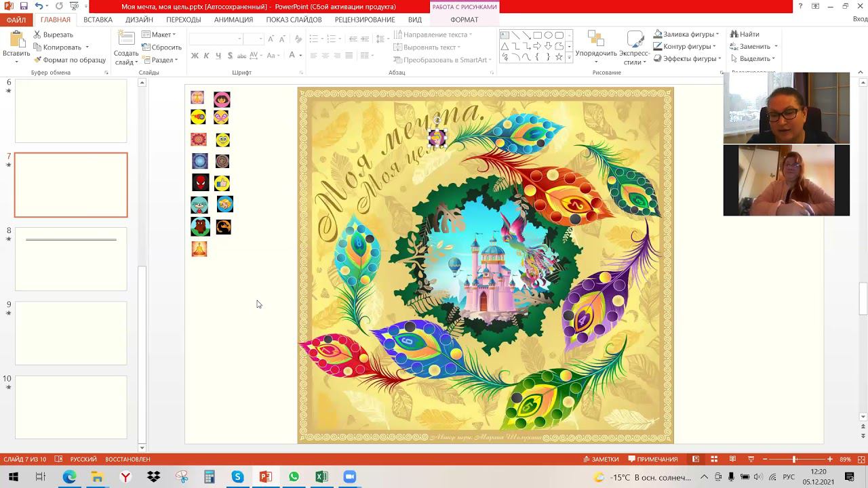Undo the last action
868x488 pixels.
click(x=39, y=6)
